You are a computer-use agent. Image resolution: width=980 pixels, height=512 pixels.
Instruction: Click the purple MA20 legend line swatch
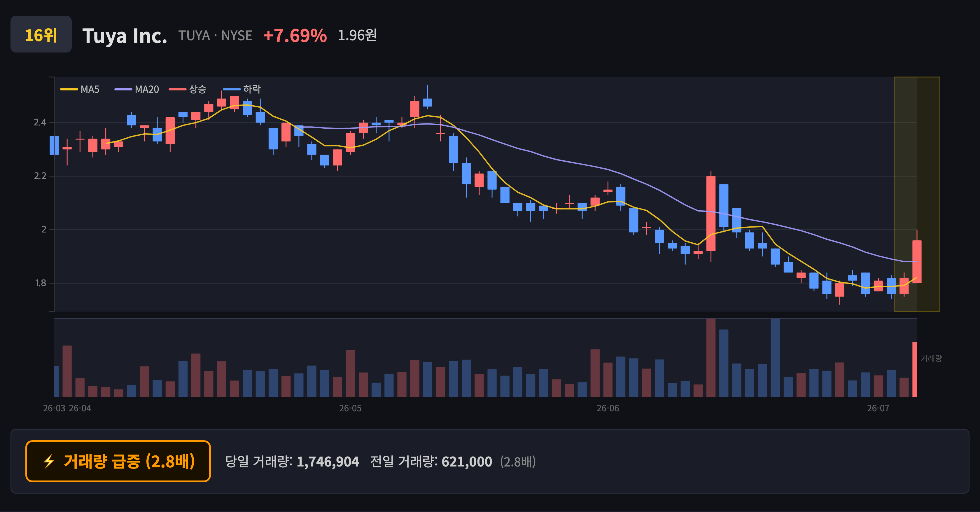coord(123,89)
